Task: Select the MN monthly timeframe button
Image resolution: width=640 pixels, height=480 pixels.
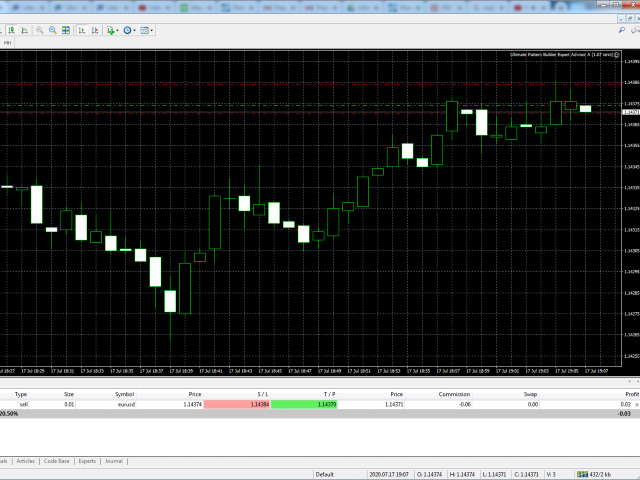Action: click(7, 43)
